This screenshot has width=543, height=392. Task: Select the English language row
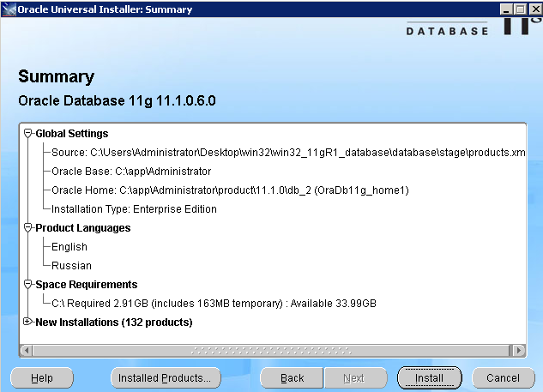(x=69, y=247)
